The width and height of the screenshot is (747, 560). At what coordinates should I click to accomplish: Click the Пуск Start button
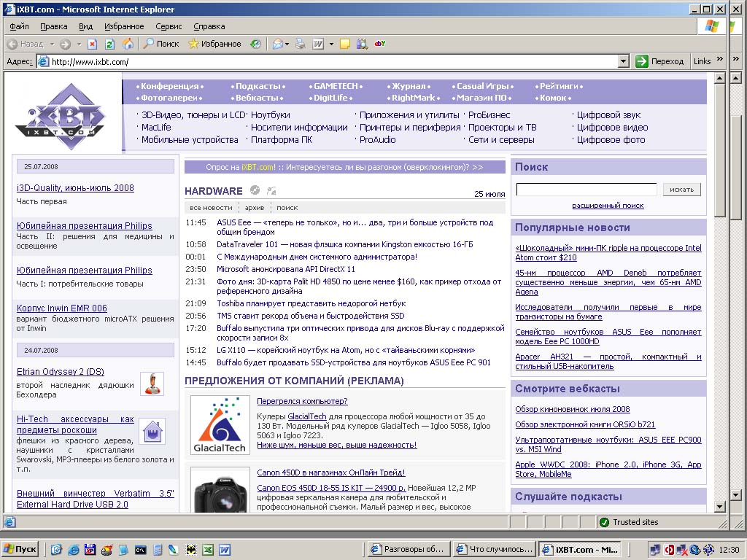[20, 549]
